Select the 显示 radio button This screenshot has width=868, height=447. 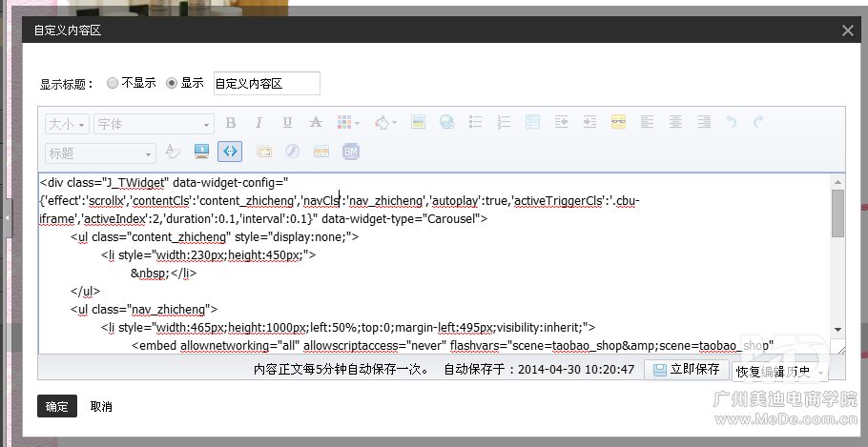(x=172, y=83)
